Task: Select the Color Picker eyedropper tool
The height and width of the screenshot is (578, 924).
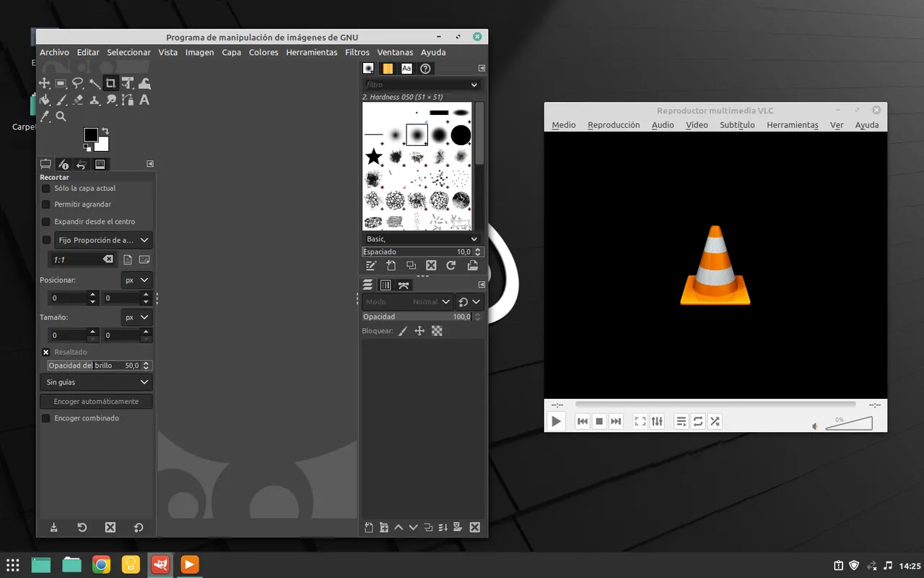Action: click(45, 116)
